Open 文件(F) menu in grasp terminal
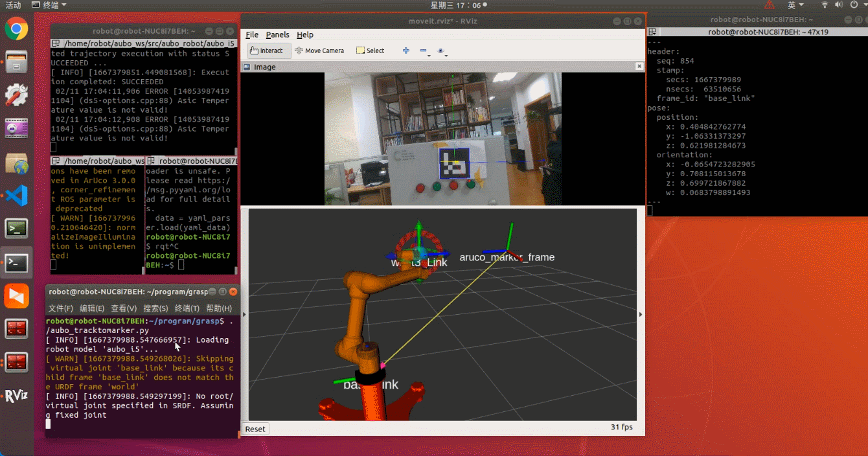Viewport: 868px width, 456px height. [x=61, y=308]
